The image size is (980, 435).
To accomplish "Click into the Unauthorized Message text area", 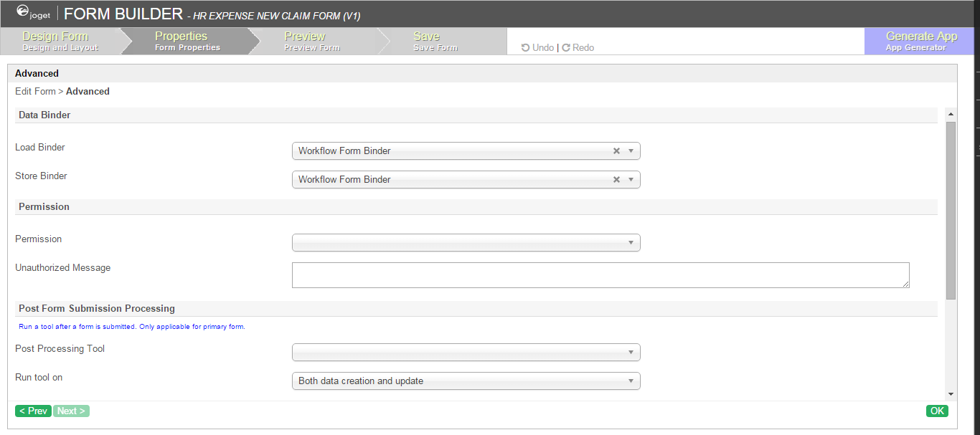I will tap(600, 275).
